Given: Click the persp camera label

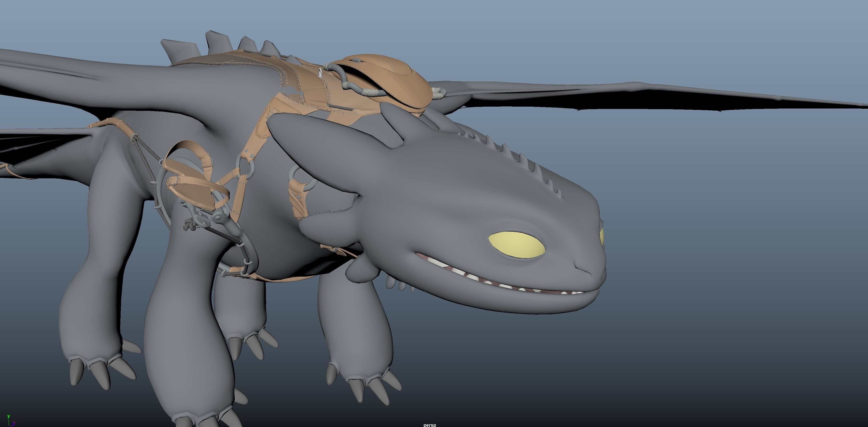Looking at the screenshot, I should click(430, 425).
